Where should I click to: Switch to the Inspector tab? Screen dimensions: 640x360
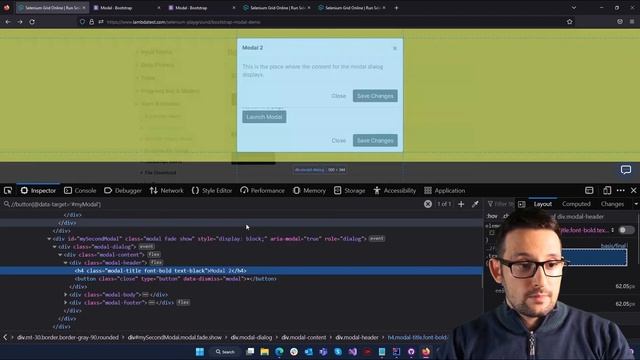click(x=38, y=191)
